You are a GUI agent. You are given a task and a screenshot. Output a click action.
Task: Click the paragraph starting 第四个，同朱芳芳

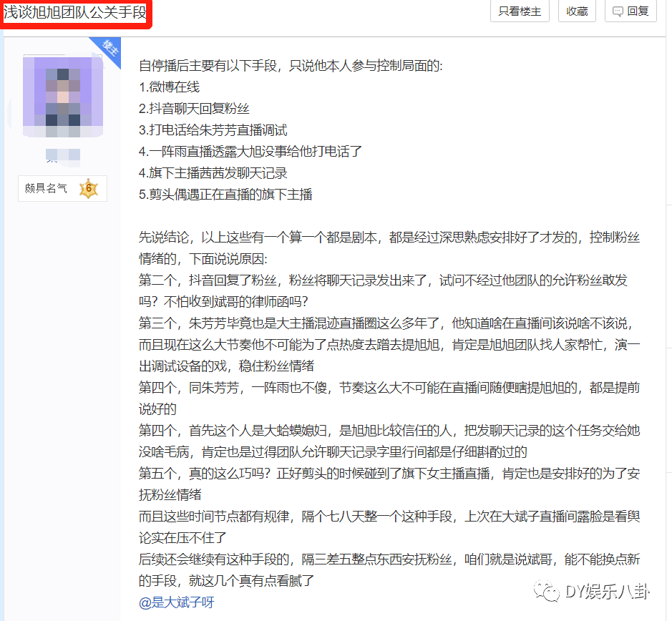click(389, 398)
